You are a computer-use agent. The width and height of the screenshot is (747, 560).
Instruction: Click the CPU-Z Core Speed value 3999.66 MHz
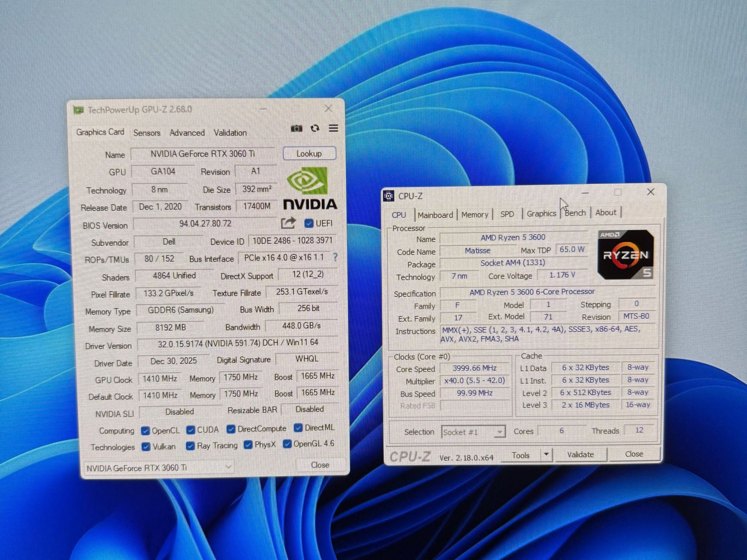475,368
